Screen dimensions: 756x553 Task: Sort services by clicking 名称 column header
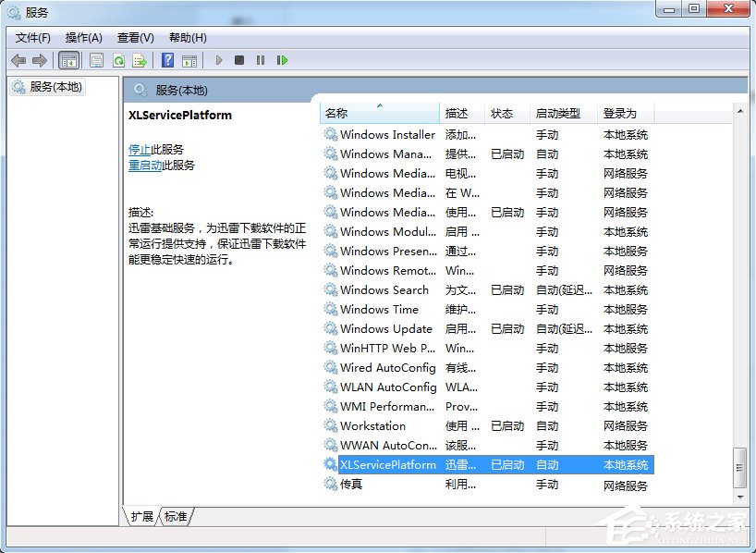(338, 111)
